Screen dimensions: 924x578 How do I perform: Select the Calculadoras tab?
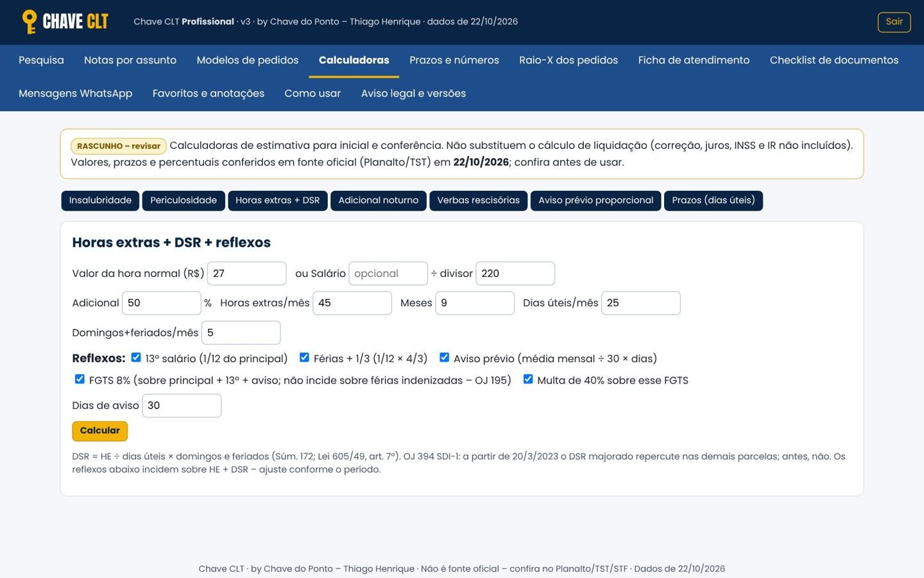click(354, 60)
